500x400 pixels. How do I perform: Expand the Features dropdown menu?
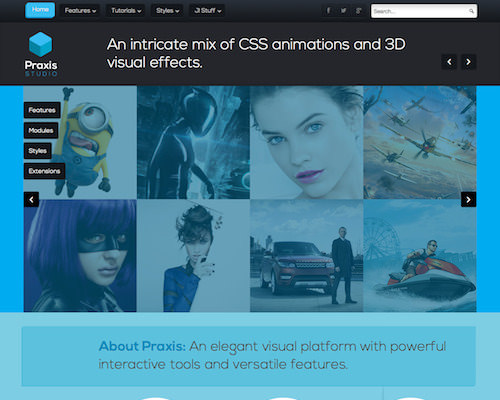pyautogui.click(x=80, y=11)
